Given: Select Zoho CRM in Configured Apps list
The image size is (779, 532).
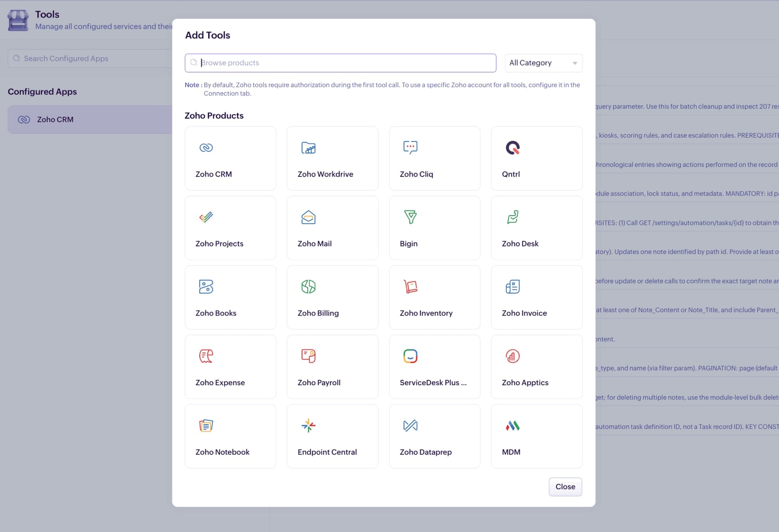Looking at the screenshot, I should point(90,120).
